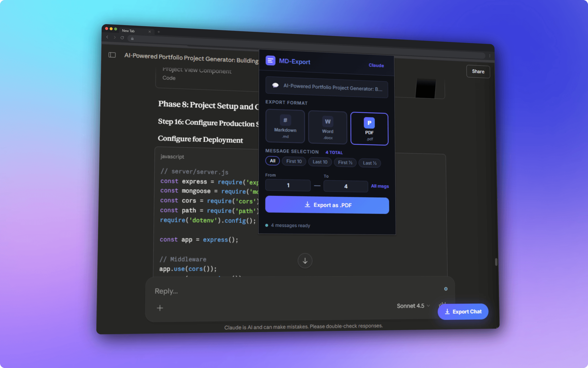Select the PDF .pdf export format
588x368 pixels.
point(369,129)
